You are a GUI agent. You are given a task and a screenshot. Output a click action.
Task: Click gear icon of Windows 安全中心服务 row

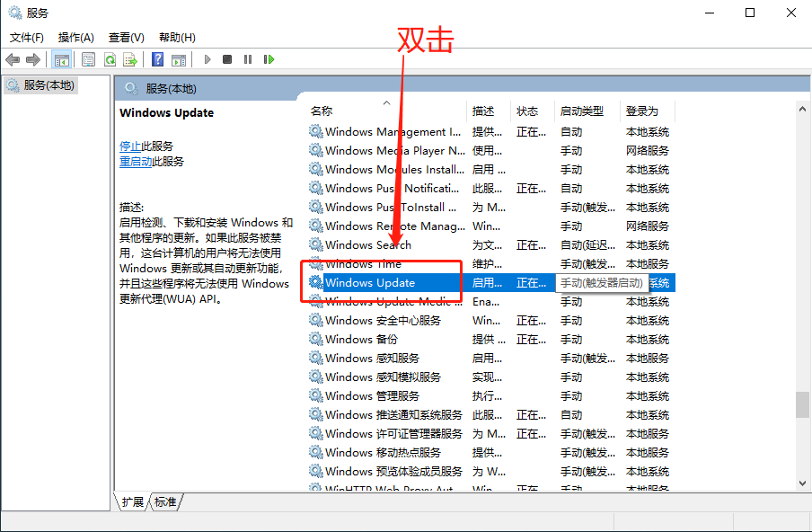(x=316, y=320)
